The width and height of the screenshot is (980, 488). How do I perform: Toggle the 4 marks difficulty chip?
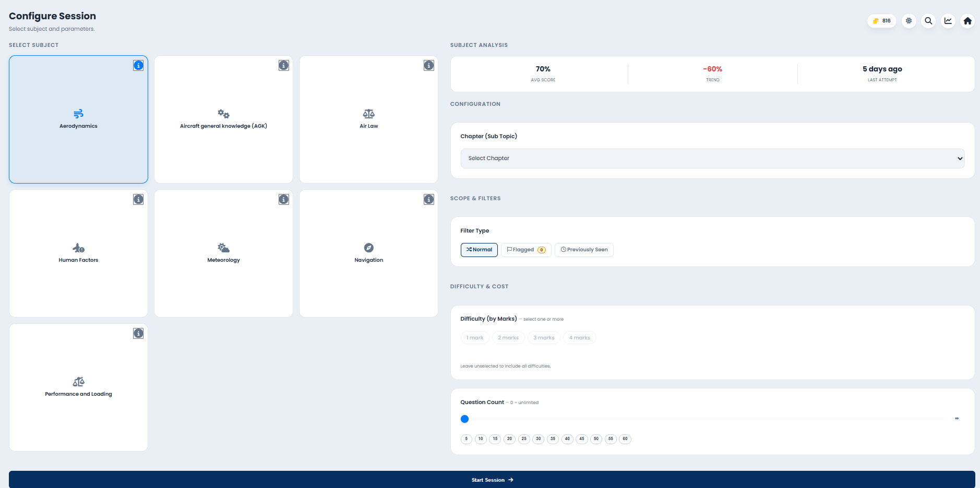click(579, 338)
